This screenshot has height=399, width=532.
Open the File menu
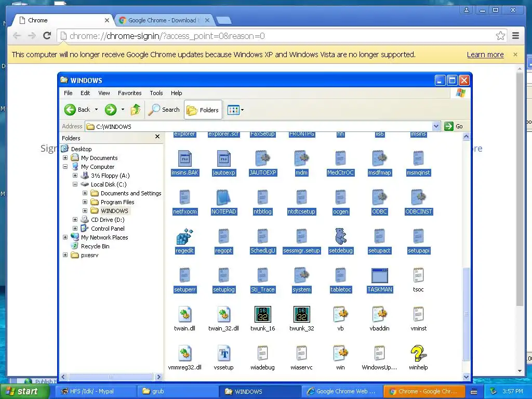pyautogui.click(x=68, y=93)
